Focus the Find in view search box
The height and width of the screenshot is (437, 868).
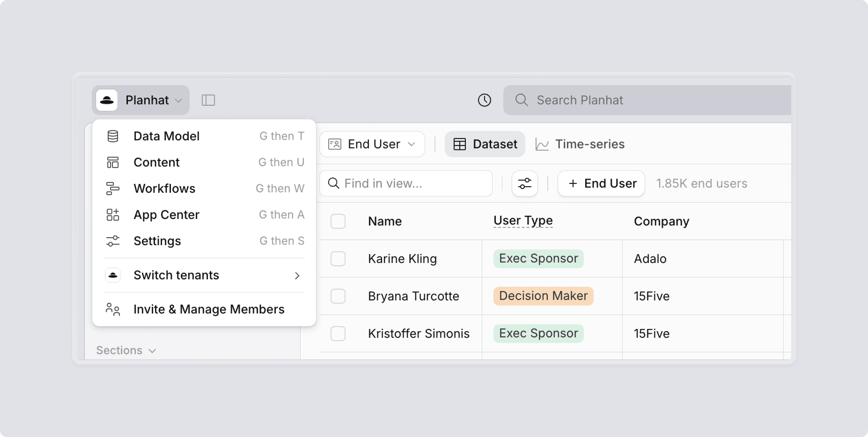pos(406,184)
